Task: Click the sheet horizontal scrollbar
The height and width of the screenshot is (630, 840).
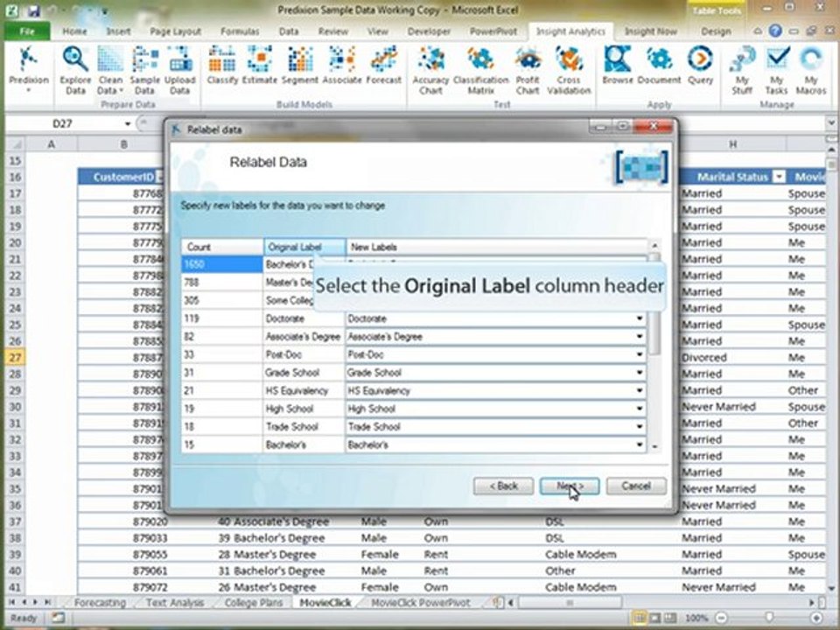Action: tap(570, 603)
